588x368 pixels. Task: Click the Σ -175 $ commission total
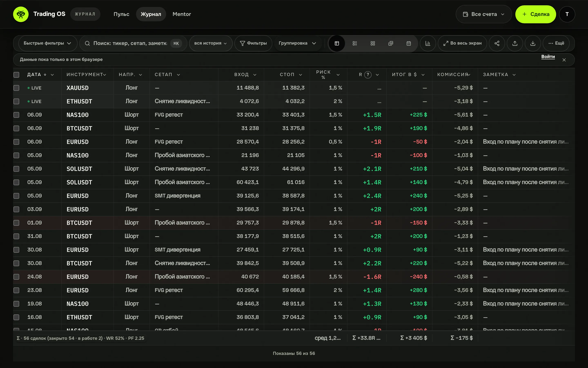click(461, 338)
